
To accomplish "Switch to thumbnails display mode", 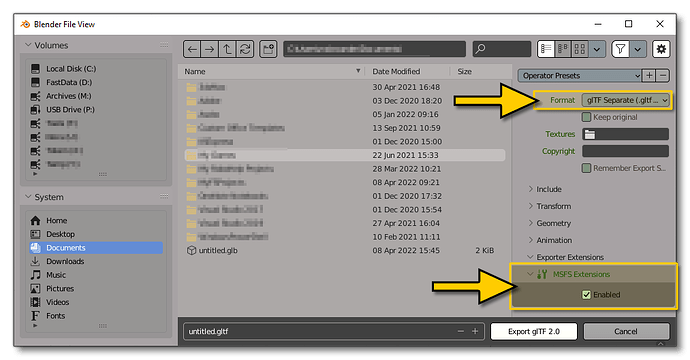I will 580,49.
